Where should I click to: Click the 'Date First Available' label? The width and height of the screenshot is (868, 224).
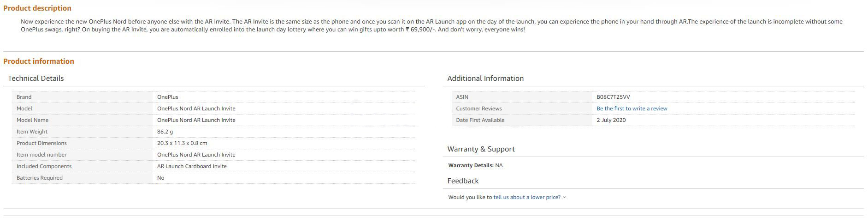pyautogui.click(x=480, y=120)
